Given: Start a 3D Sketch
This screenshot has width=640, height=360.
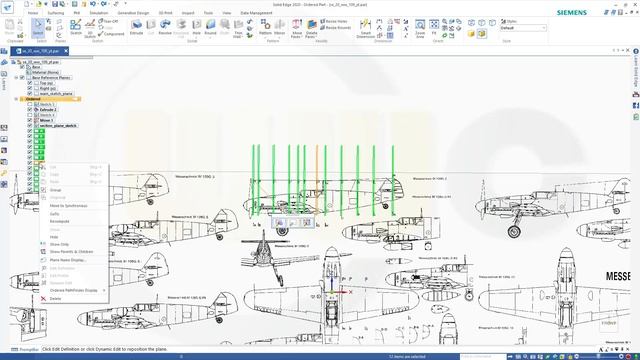Looking at the screenshot, I should tap(90, 28).
